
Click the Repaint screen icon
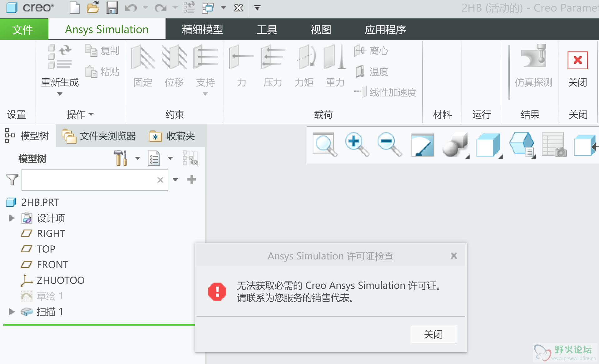pyautogui.click(x=422, y=145)
